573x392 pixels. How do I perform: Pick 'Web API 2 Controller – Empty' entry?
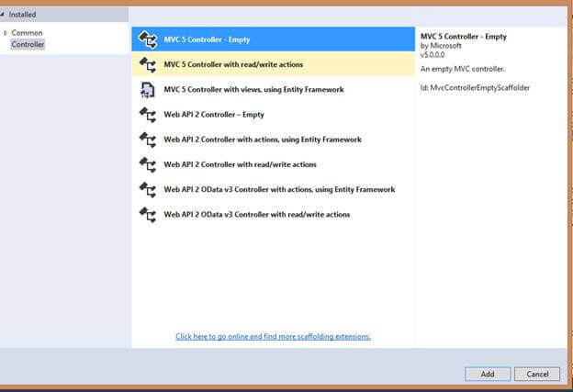[x=273, y=115]
